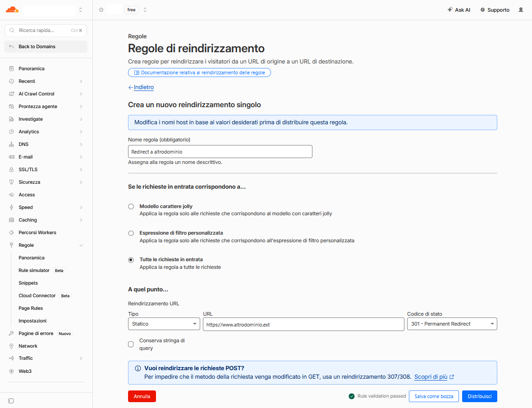Open the documentation link button

point(199,73)
